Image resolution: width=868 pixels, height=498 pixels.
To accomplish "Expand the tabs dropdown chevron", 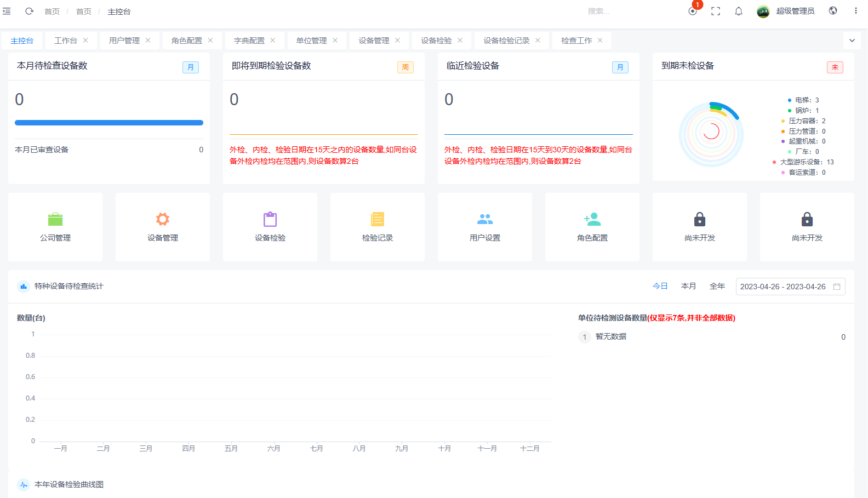I will pyautogui.click(x=852, y=41).
